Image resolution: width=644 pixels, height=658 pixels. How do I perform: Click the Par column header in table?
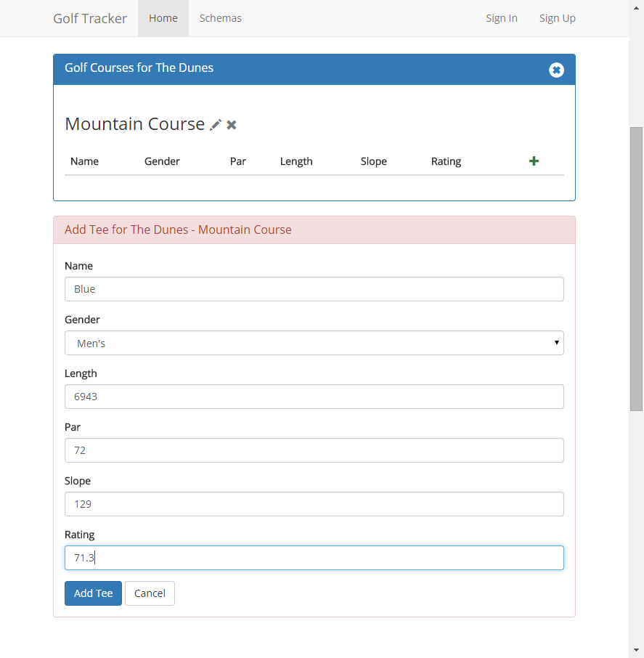[x=238, y=161]
